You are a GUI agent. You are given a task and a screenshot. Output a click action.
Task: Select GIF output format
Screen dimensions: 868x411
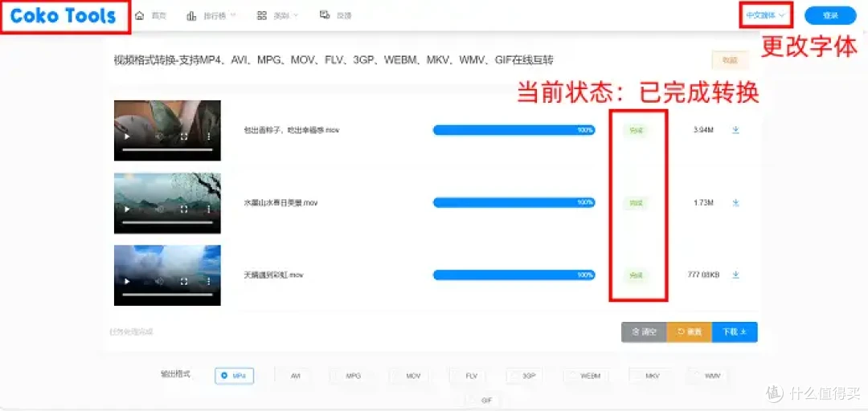click(482, 400)
